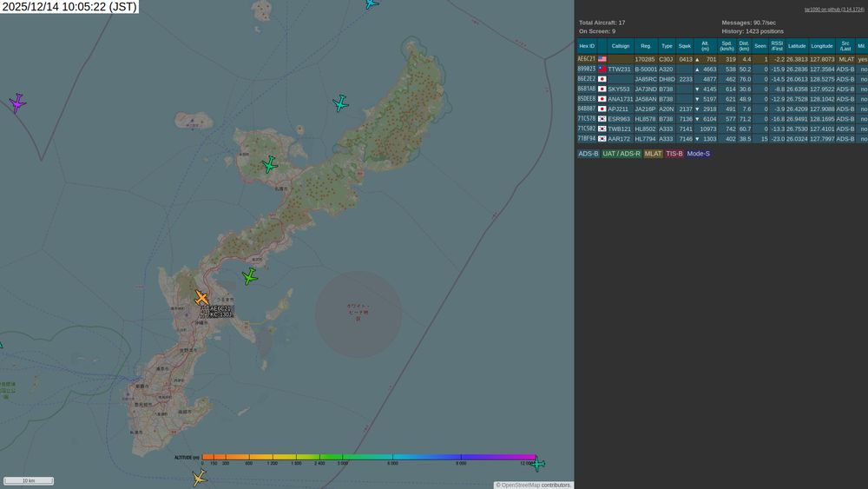Sort table by Src /Last header
The image size is (868, 489).
[x=845, y=46]
